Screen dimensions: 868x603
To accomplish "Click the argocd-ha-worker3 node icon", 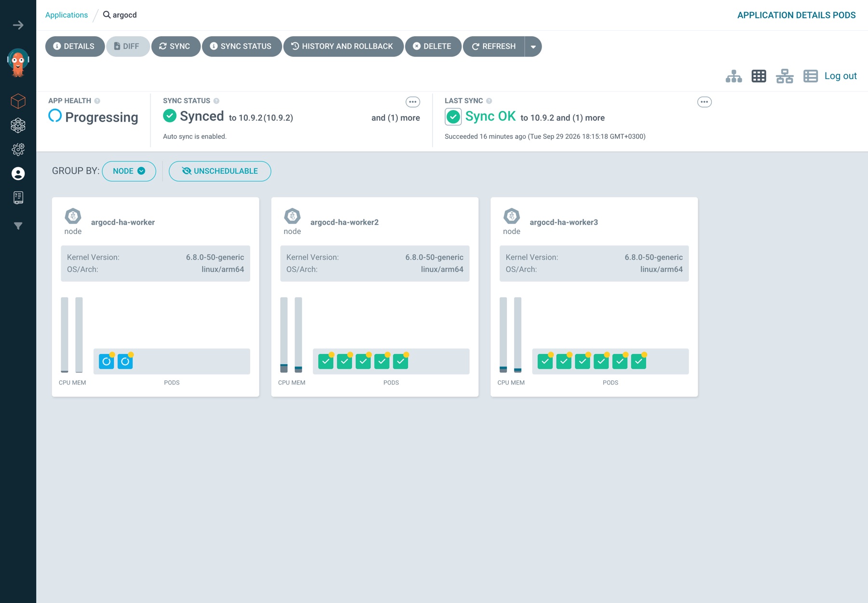I will coord(512,216).
